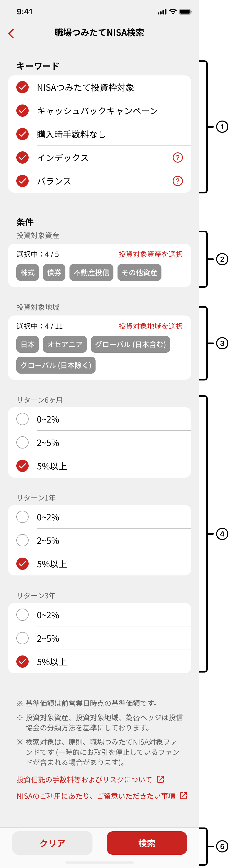The height and width of the screenshot is (868, 234).
Task: Uncheck NISAつみたて投資枠対象
Action: [22, 87]
